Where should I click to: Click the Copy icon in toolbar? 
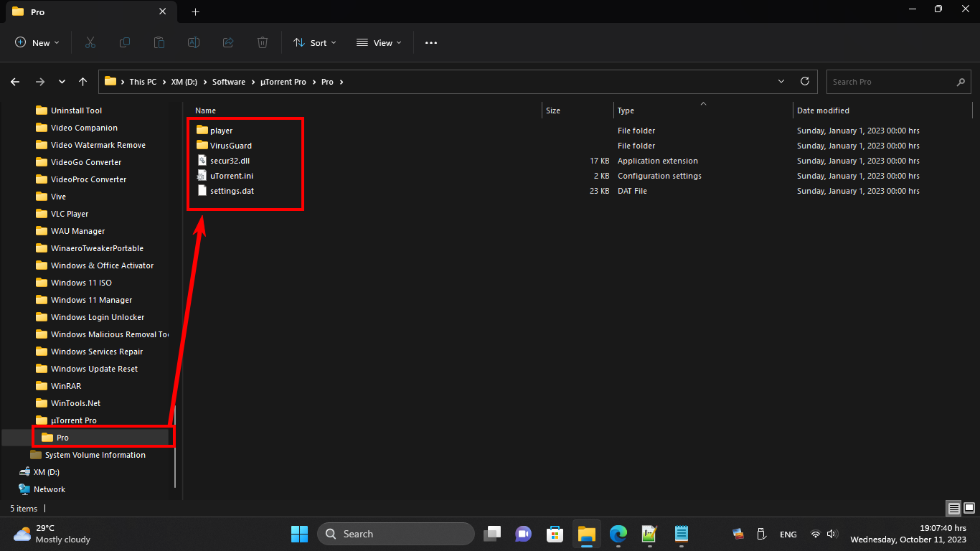(125, 43)
